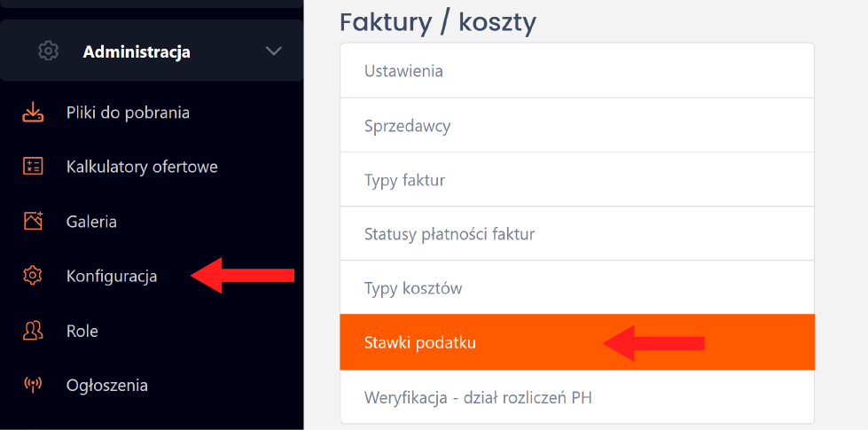The width and height of the screenshot is (868, 430).
Task: Click the Pliki do pobrania download icon
Action: tap(33, 112)
